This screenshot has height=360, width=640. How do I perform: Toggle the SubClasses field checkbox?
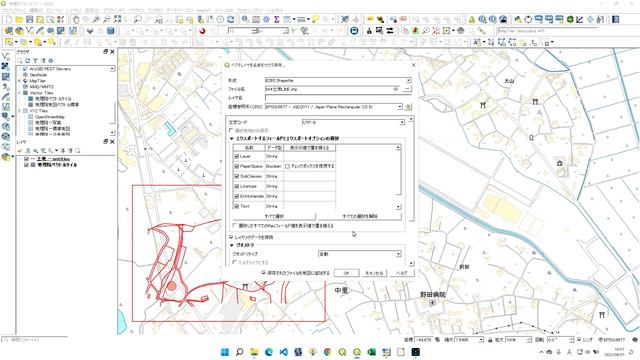pyautogui.click(x=236, y=176)
